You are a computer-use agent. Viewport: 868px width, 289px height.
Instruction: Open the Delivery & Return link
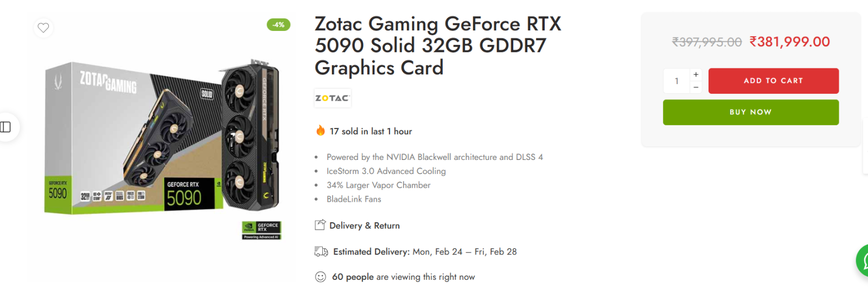point(365,226)
